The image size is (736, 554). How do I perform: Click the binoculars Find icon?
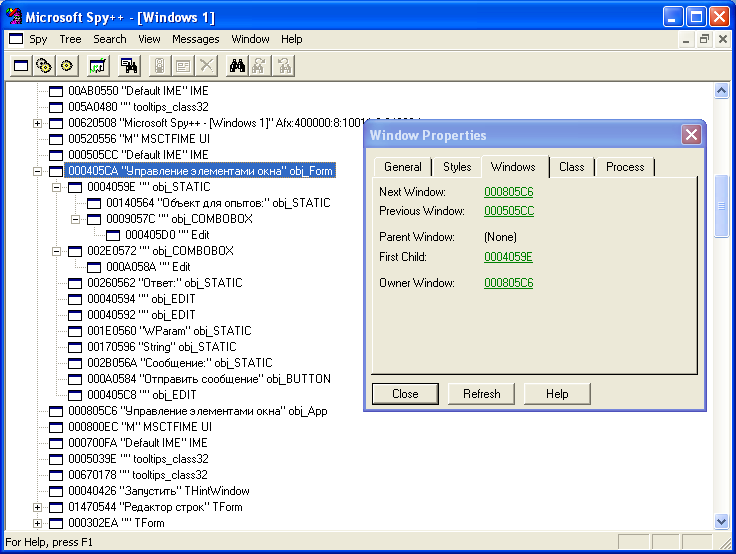coord(238,66)
